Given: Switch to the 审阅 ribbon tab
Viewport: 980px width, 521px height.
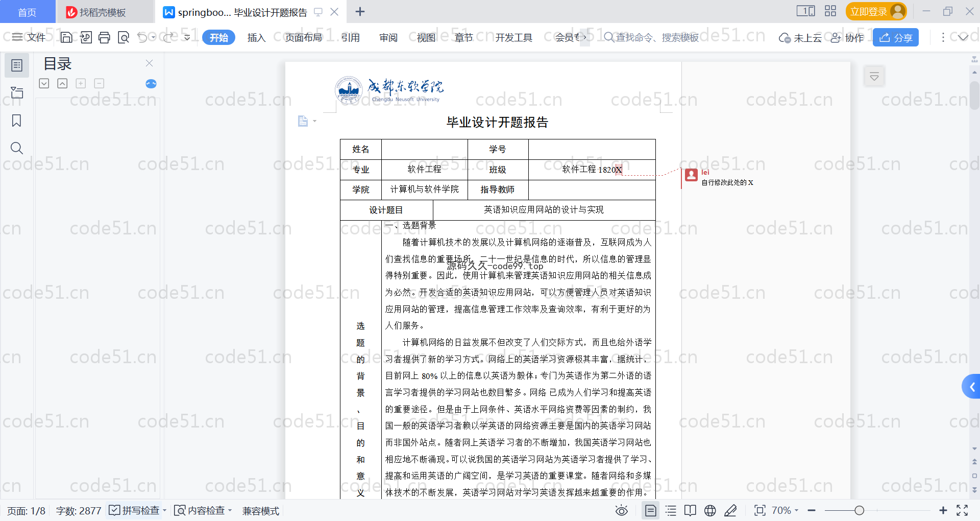Looking at the screenshot, I should coord(388,37).
